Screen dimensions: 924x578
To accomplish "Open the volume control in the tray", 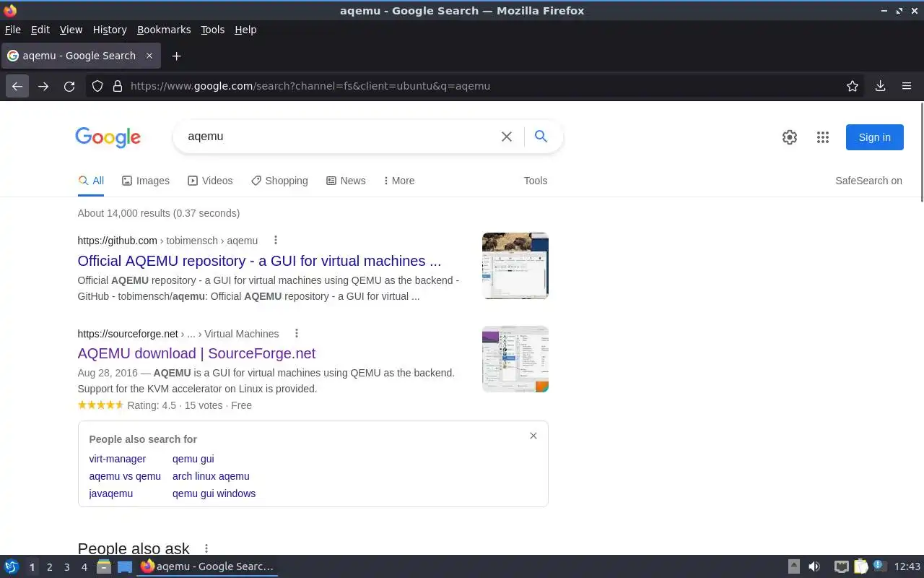I will click(x=814, y=567).
